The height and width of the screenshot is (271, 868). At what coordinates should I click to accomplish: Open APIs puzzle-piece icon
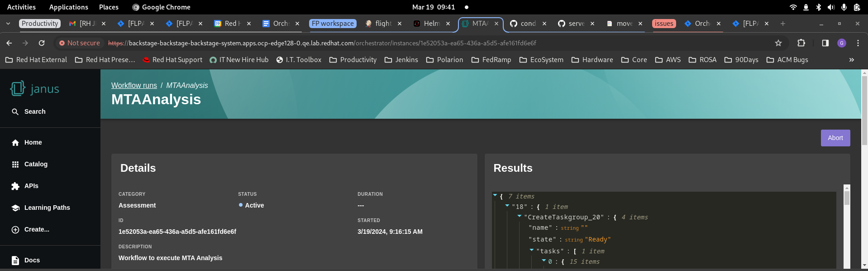coord(15,186)
